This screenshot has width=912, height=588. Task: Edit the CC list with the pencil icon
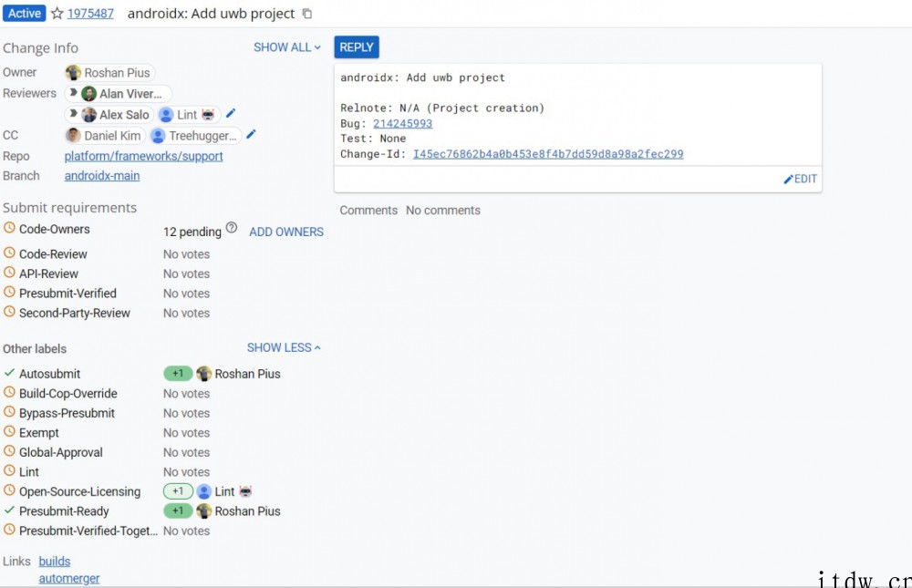click(251, 135)
